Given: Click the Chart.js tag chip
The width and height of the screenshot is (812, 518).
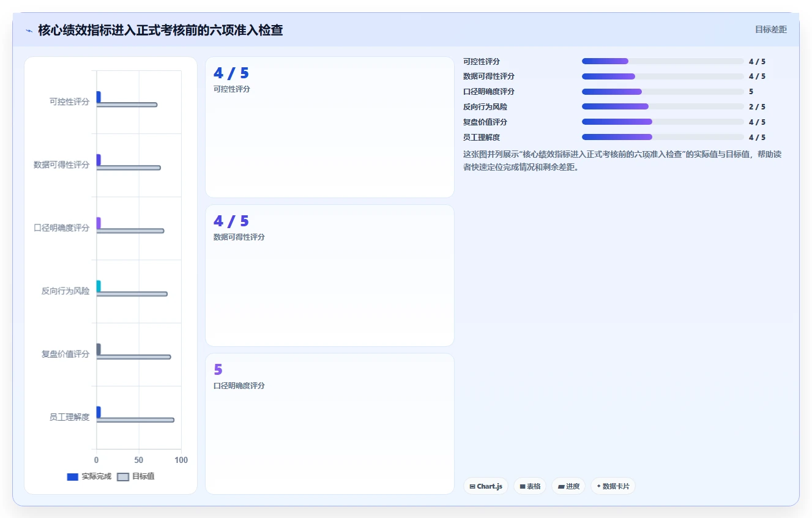Looking at the screenshot, I should [486, 486].
